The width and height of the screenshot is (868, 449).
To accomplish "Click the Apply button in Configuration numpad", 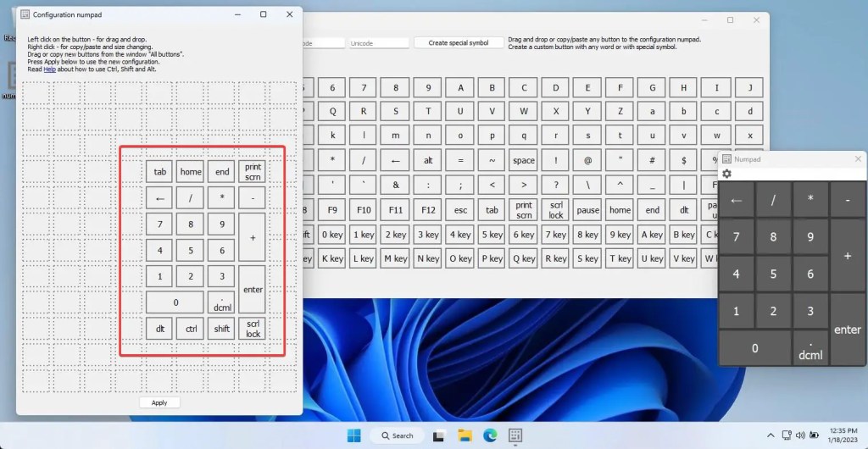I will pyautogui.click(x=159, y=402).
